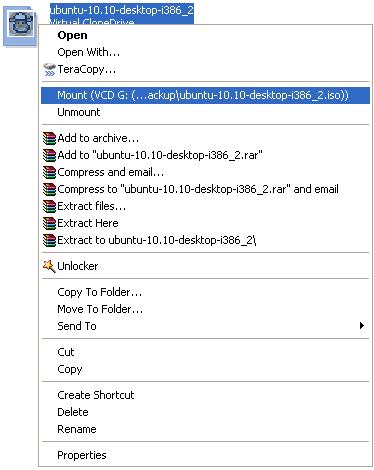The image size is (374, 470).
Task: Open Properties of the ISO file
Action: 205,455
